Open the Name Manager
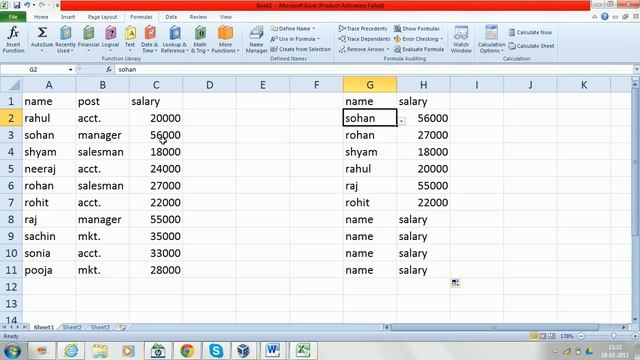The height and width of the screenshot is (360, 640). pos(256,39)
